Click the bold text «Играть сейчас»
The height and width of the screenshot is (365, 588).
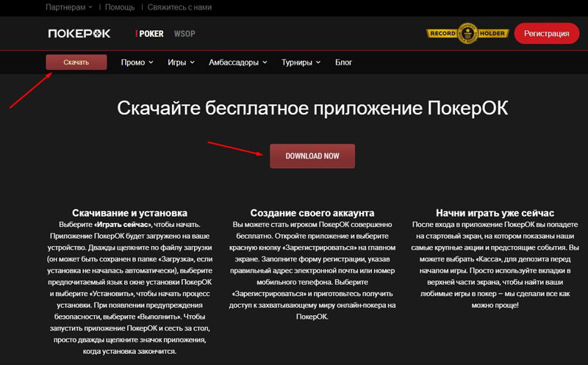(x=123, y=225)
